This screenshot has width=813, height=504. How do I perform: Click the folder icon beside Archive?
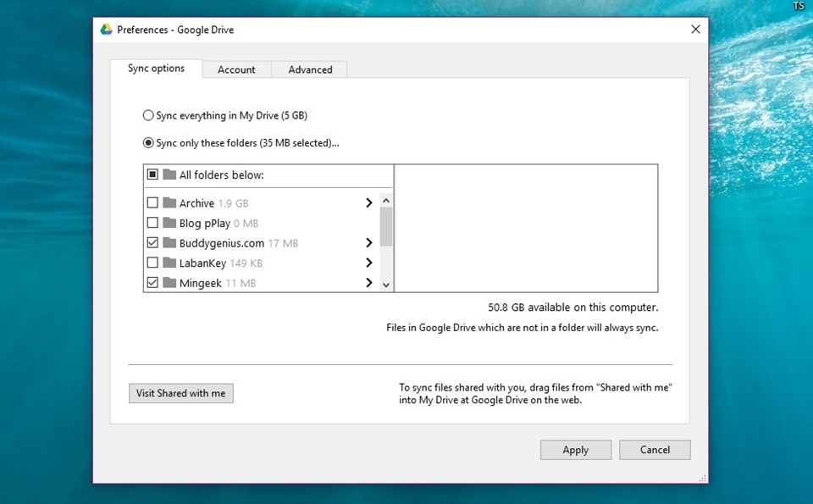(169, 202)
